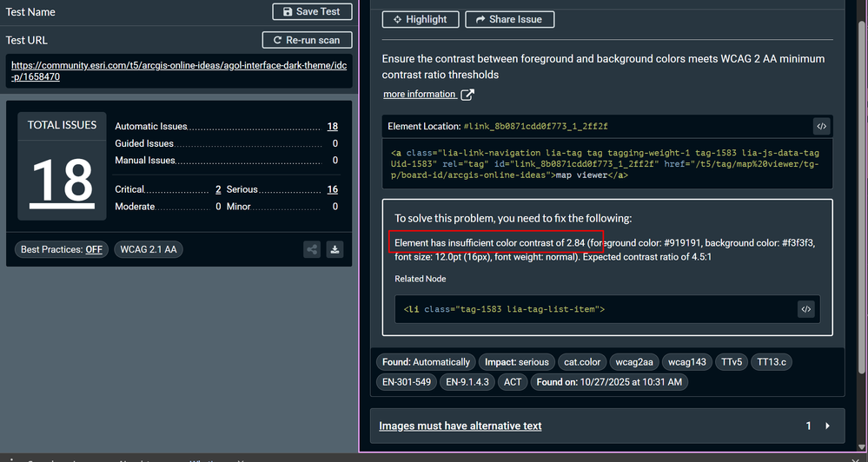Click the WCAG 2.1 AA badge
Image resolution: width=868 pixels, height=462 pixels.
(x=149, y=249)
